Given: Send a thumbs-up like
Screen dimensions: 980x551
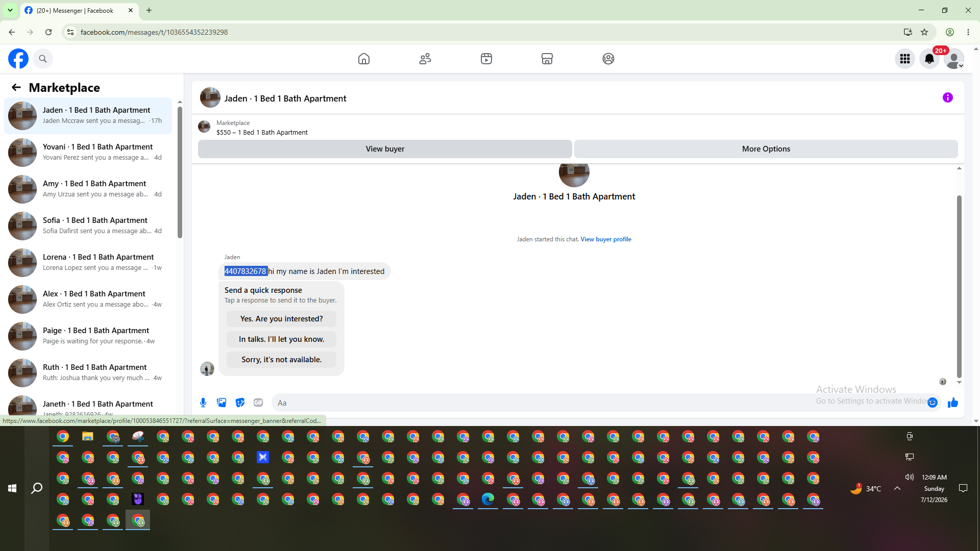Looking at the screenshot, I should [953, 403].
